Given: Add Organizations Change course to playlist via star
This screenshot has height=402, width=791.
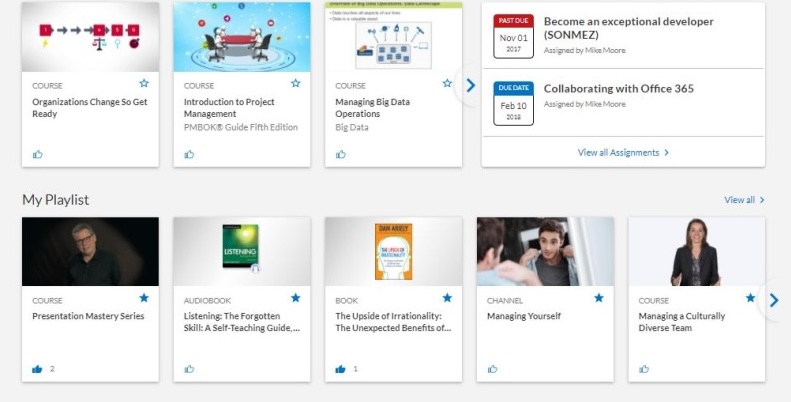Looking at the screenshot, I should pyautogui.click(x=144, y=83).
